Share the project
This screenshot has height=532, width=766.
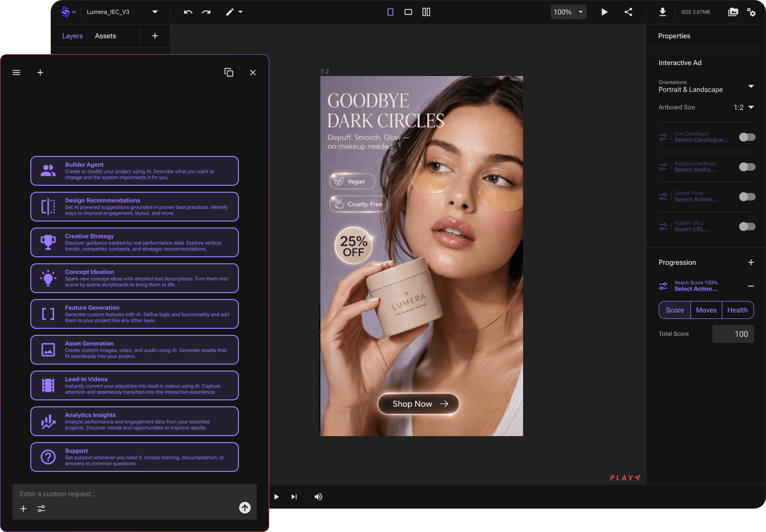628,12
